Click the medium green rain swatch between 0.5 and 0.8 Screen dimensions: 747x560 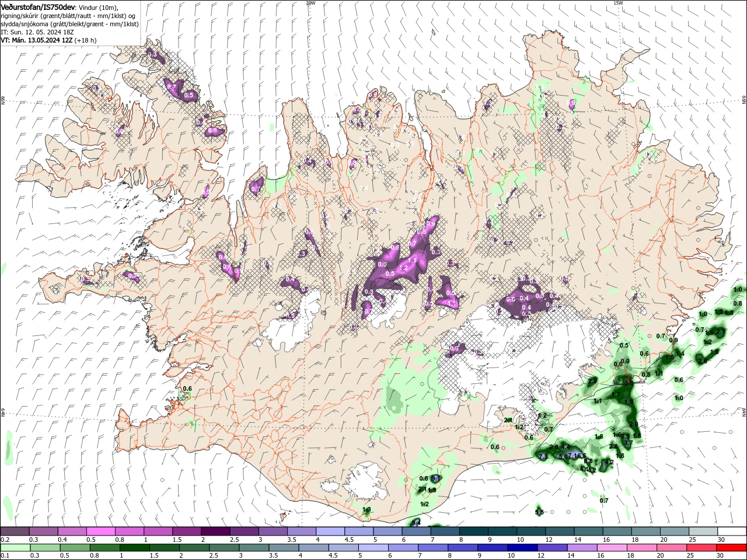[74, 548]
